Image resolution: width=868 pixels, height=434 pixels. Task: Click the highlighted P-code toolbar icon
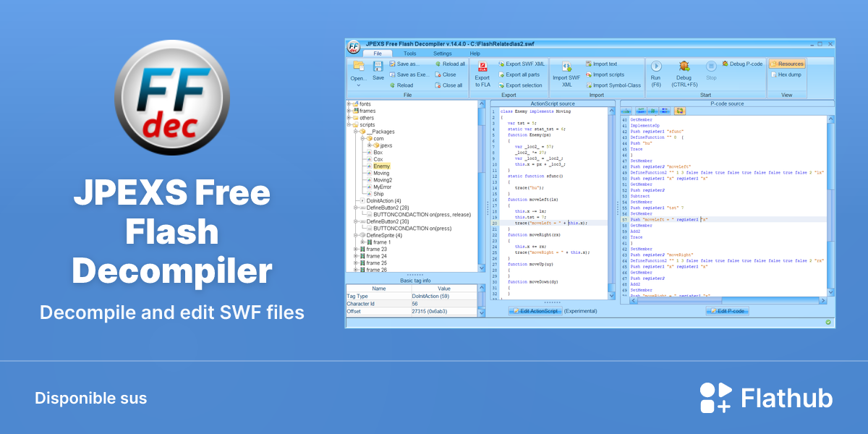click(x=679, y=111)
